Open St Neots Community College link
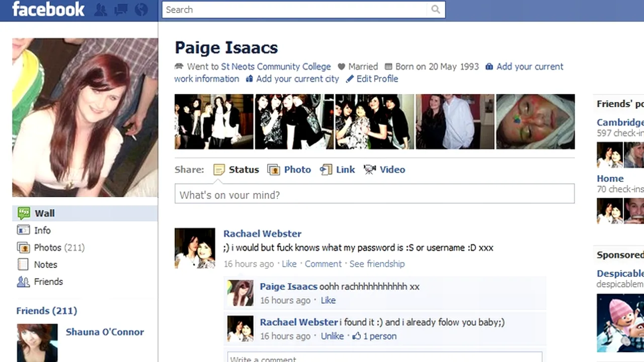Screen dimensions: 644x362 click(276, 66)
